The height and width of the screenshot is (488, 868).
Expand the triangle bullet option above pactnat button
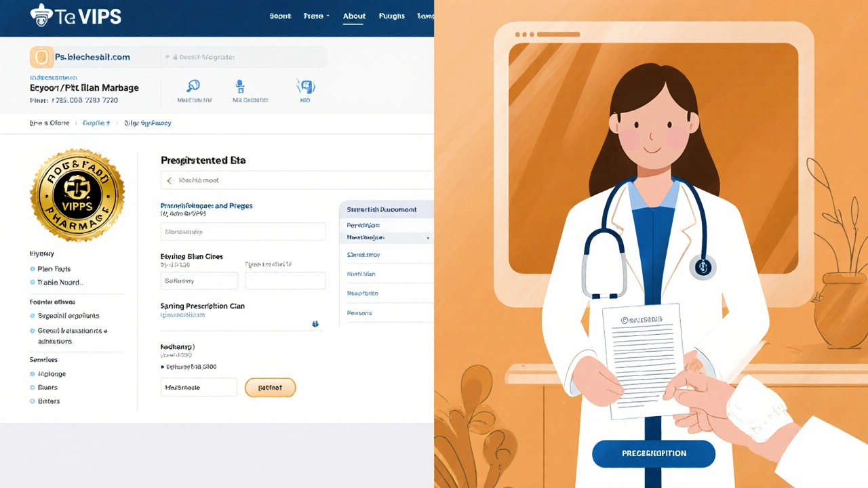click(x=163, y=367)
